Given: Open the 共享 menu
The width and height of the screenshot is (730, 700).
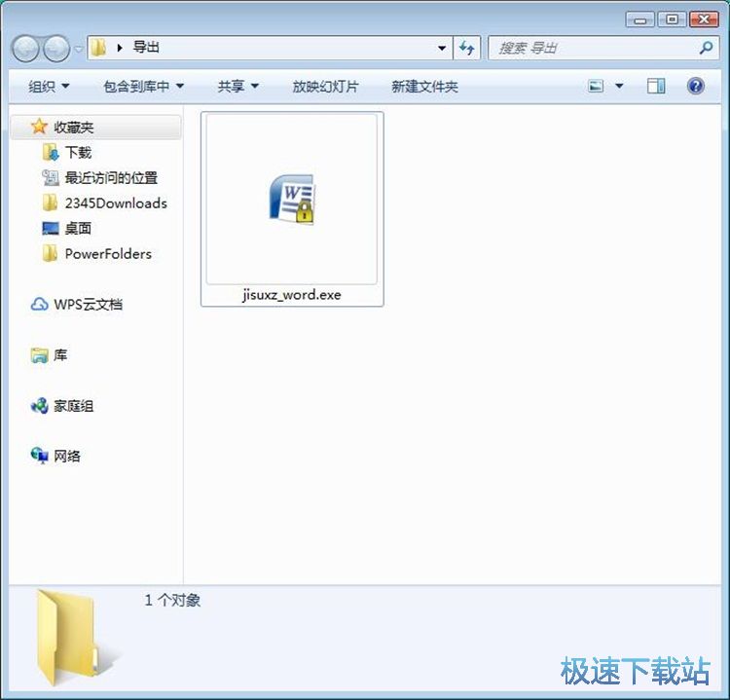Looking at the screenshot, I should (x=237, y=86).
